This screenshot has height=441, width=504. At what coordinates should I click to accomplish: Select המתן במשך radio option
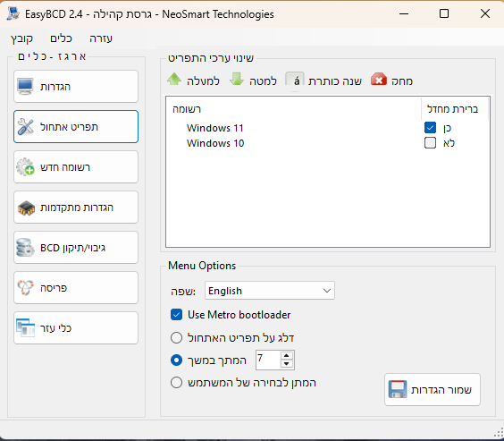(x=176, y=360)
